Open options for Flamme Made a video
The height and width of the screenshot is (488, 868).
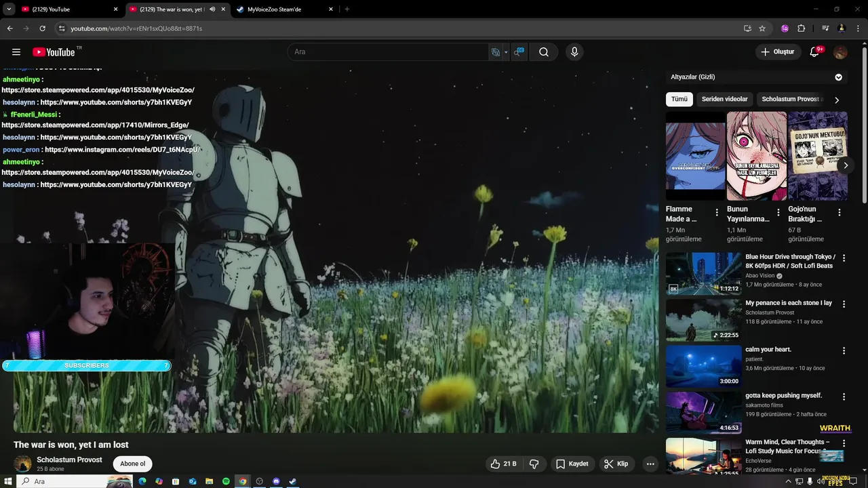pos(717,213)
